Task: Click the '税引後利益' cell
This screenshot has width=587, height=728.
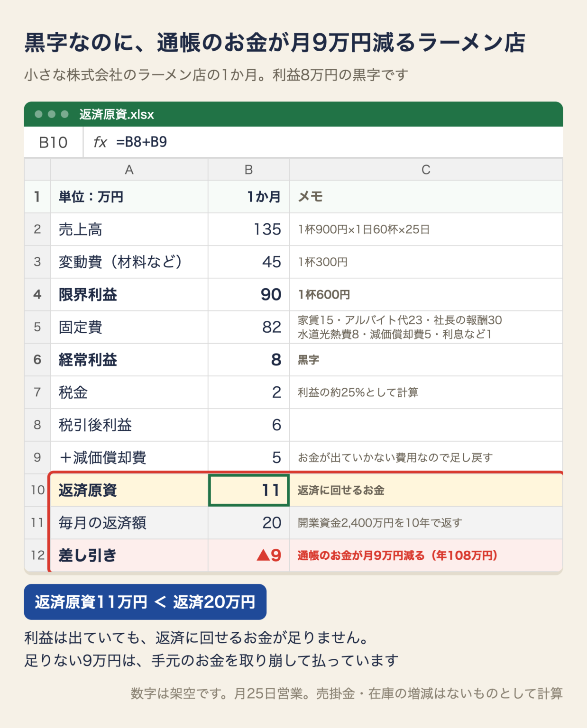Action: pos(129,425)
